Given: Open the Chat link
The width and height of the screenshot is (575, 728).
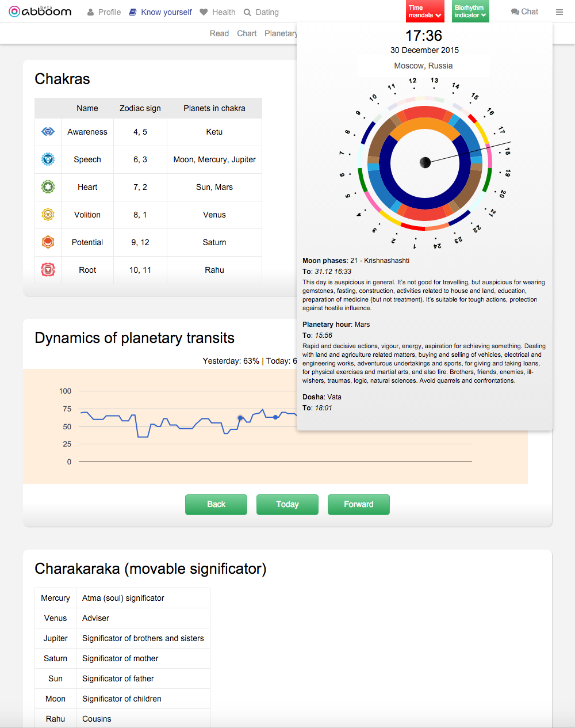Looking at the screenshot, I should (524, 12).
